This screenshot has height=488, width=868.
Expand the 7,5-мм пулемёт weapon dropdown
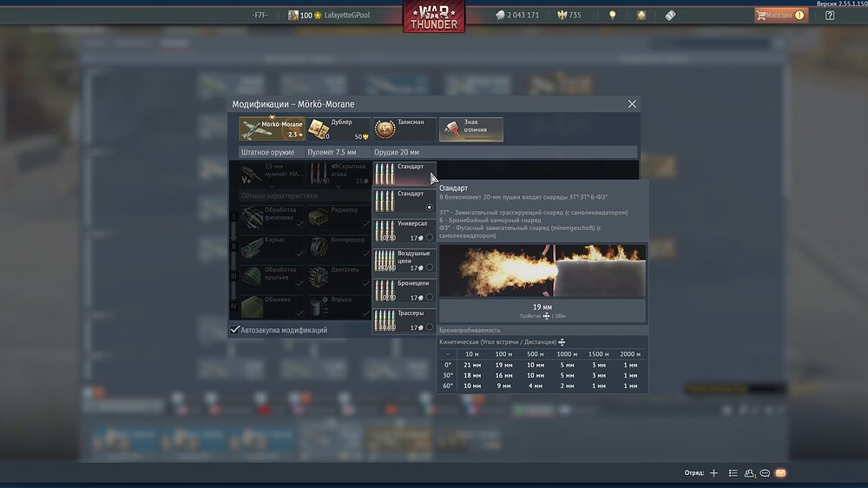tap(272, 174)
